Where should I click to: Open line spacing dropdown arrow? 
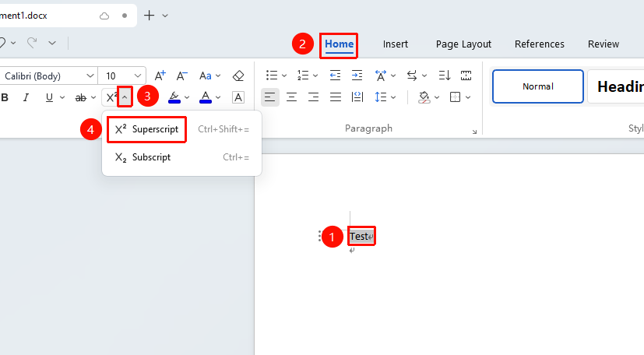coord(393,97)
